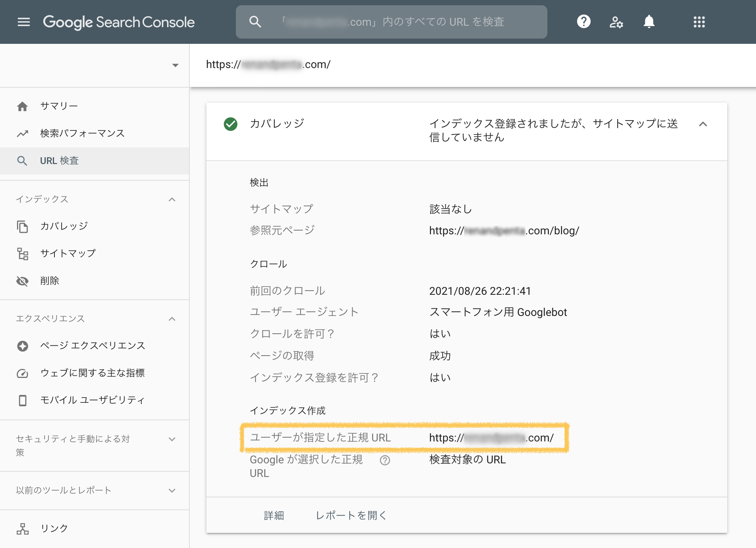756x548 pixels.
Task: Click the green check icon beside カバレッジ
Action: pos(231,124)
